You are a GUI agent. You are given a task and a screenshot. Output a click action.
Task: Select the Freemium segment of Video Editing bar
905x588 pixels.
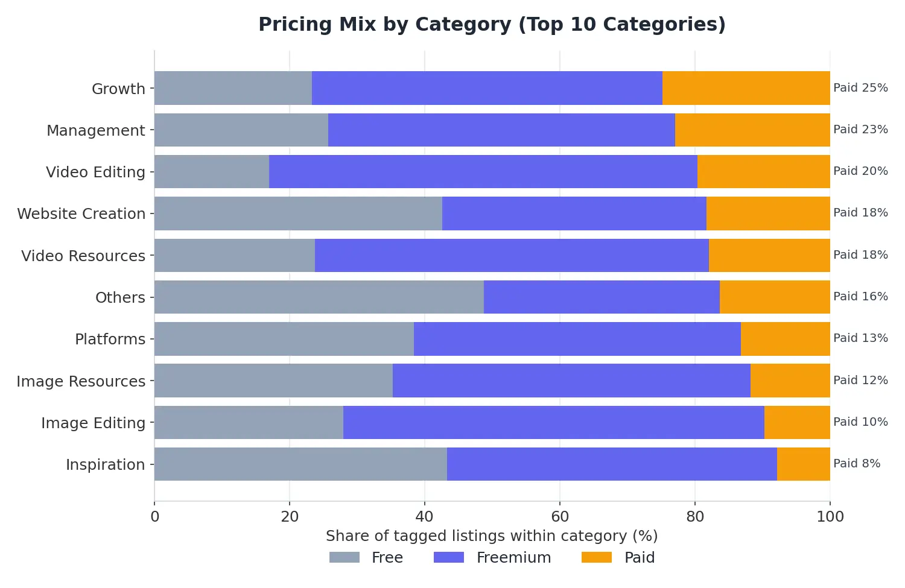click(483, 172)
